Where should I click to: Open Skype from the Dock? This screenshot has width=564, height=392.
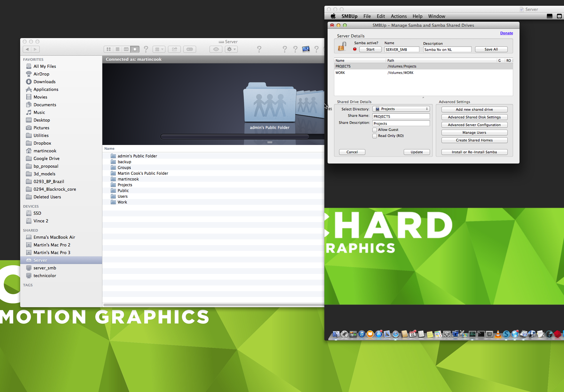point(506,334)
